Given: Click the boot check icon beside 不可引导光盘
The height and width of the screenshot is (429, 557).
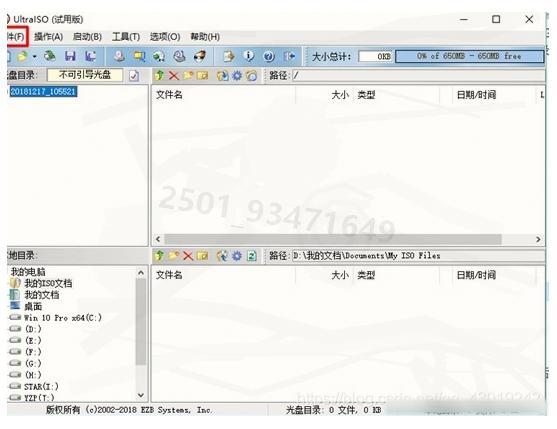Looking at the screenshot, I should point(134,75).
